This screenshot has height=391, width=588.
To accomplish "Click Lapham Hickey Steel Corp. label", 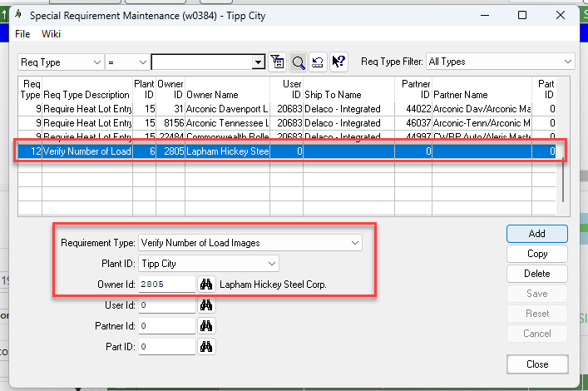I will click(x=273, y=285).
